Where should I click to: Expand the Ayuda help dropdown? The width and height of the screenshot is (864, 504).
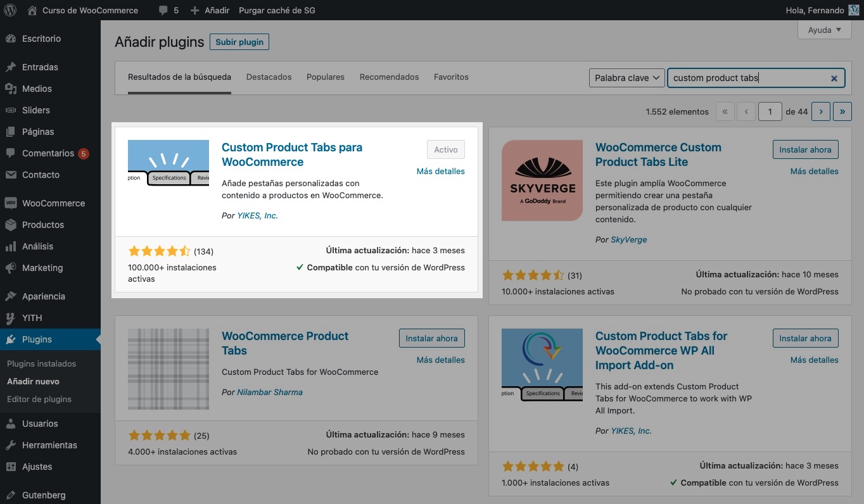[x=825, y=30]
